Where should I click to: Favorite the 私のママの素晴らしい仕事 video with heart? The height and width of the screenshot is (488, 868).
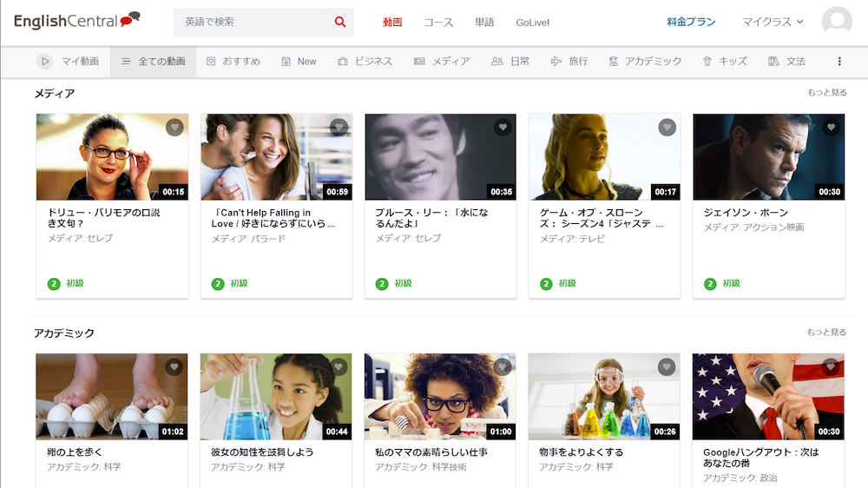click(502, 366)
